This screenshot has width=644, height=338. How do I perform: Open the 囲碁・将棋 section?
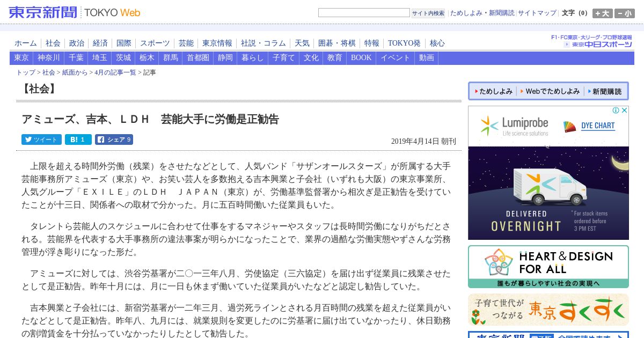(x=337, y=43)
